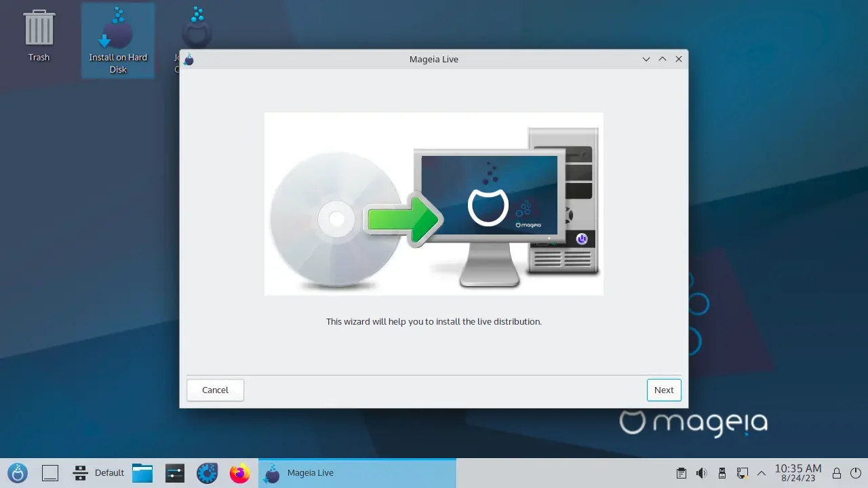This screenshot has height=488, width=868.
Task: Select the Mageia Live taskbar entry
Action: tap(357, 472)
